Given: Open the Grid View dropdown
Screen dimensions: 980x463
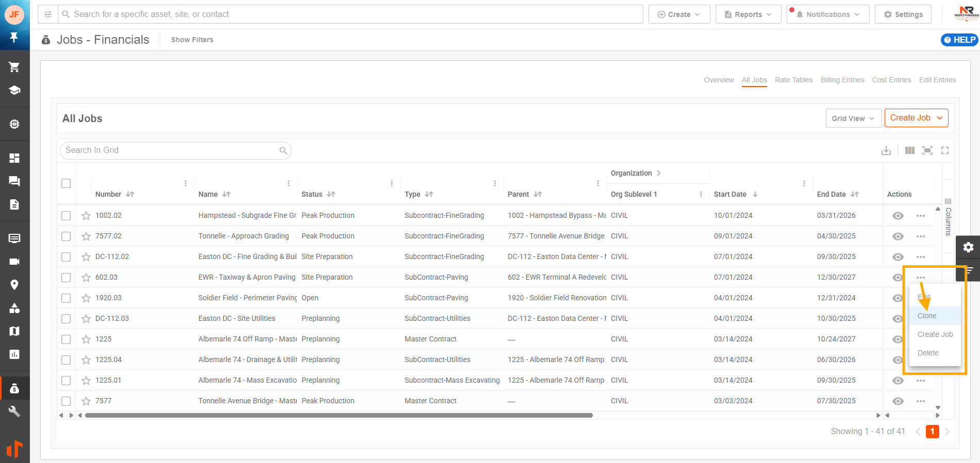Looking at the screenshot, I should (x=853, y=118).
